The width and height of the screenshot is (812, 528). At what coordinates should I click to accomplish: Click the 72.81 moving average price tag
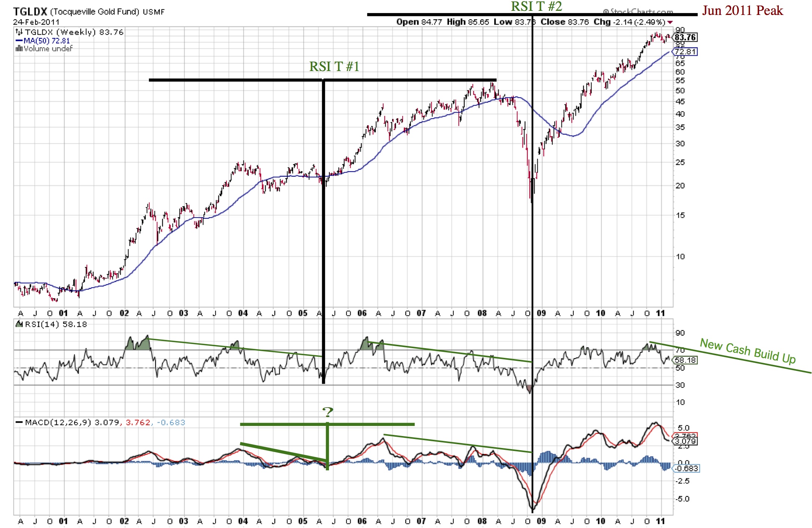686,52
